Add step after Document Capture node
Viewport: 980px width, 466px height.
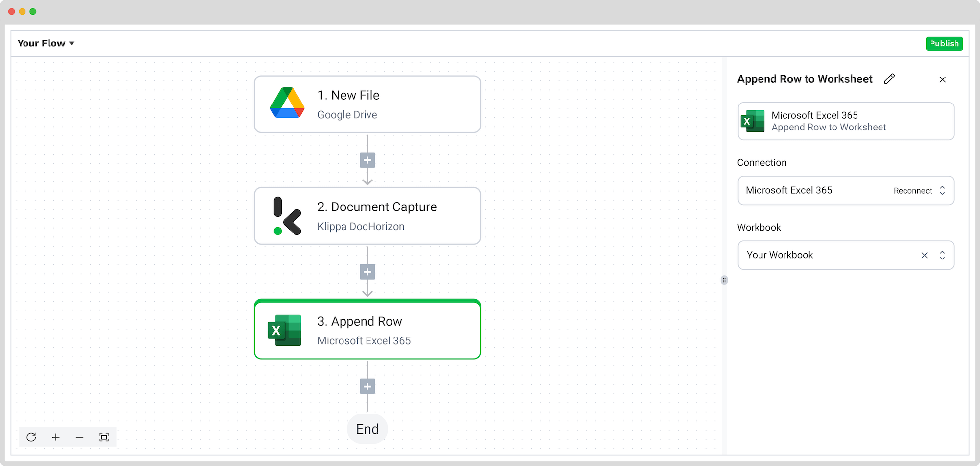(367, 272)
